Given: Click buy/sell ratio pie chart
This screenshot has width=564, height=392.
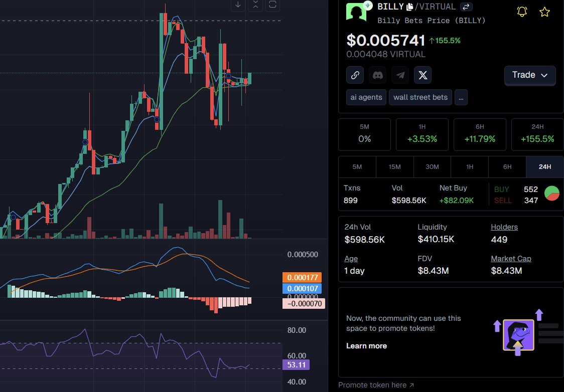Looking at the screenshot, I should [x=552, y=193].
